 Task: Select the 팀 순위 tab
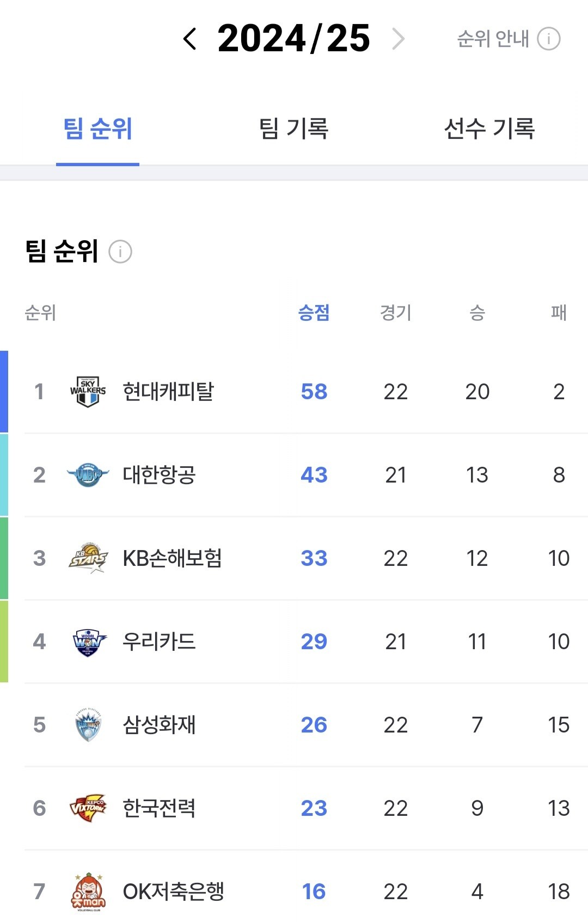(98, 129)
